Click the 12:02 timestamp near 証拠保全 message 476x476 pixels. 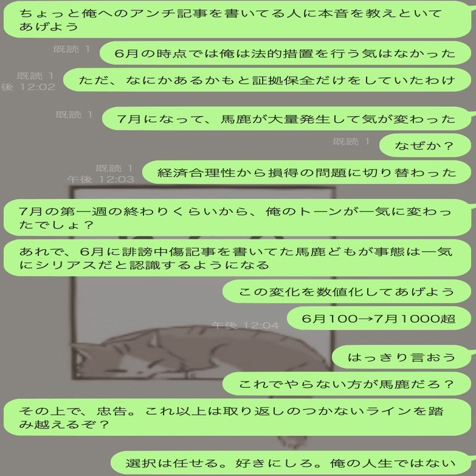pyautogui.click(x=28, y=87)
